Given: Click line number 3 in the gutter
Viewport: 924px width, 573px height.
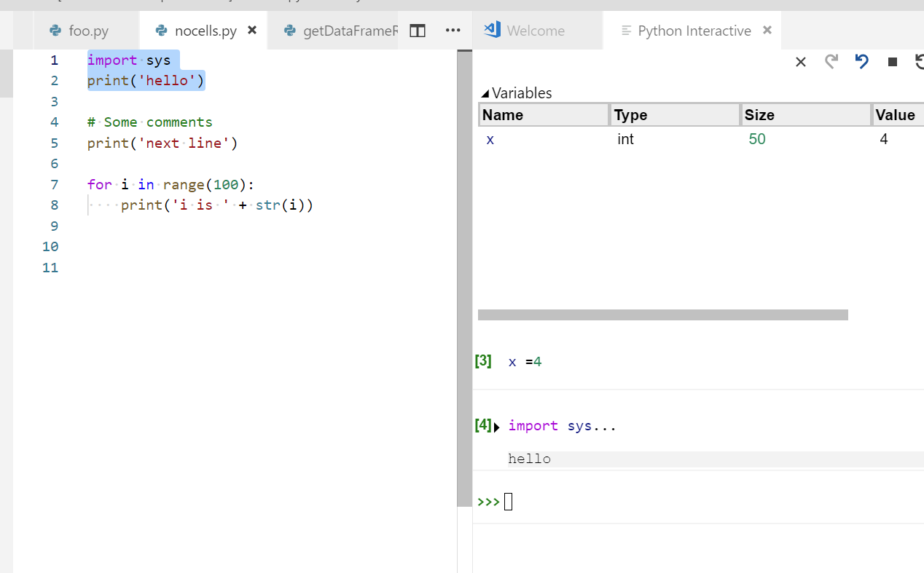Looking at the screenshot, I should pos(54,101).
